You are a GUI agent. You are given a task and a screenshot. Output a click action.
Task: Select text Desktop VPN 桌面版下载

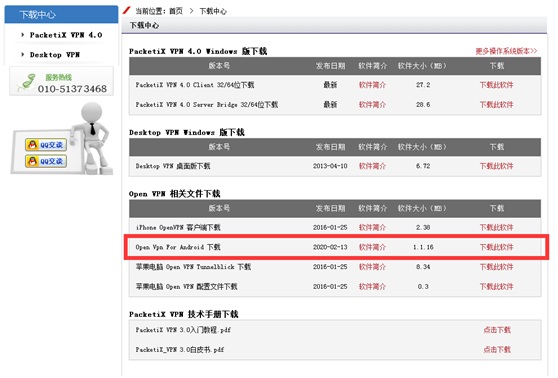coord(173,166)
